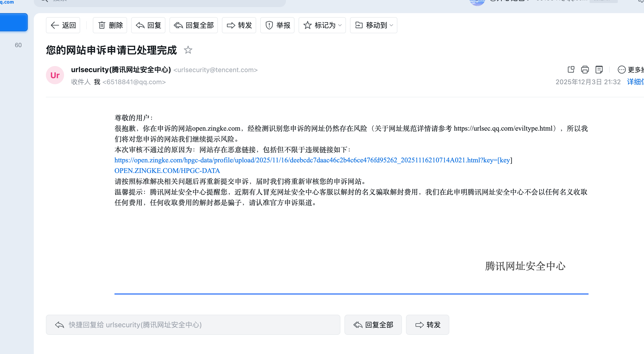Viewport: 644px width, 354px height.
Task: Reply to the urlsecurity email
Action: (x=148, y=25)
